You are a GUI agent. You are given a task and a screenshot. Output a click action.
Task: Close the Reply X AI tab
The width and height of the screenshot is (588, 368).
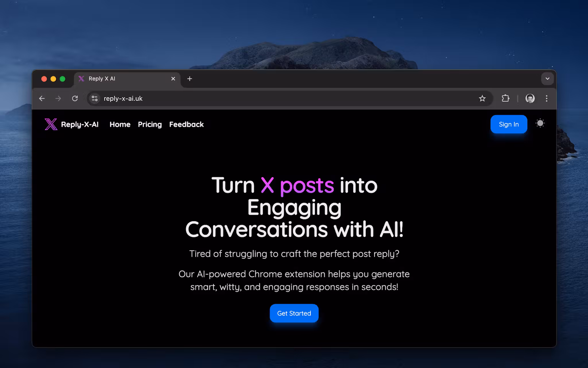click(x=173, y=79)
